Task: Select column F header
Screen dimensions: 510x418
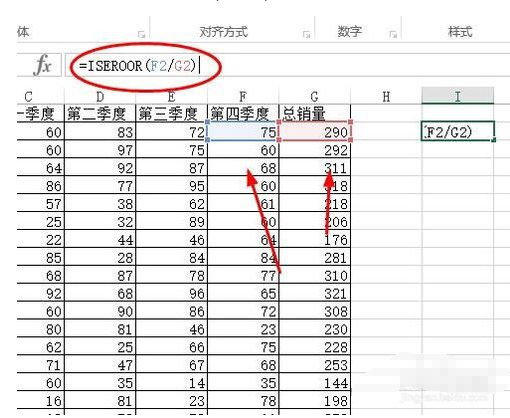Action: 243,97
